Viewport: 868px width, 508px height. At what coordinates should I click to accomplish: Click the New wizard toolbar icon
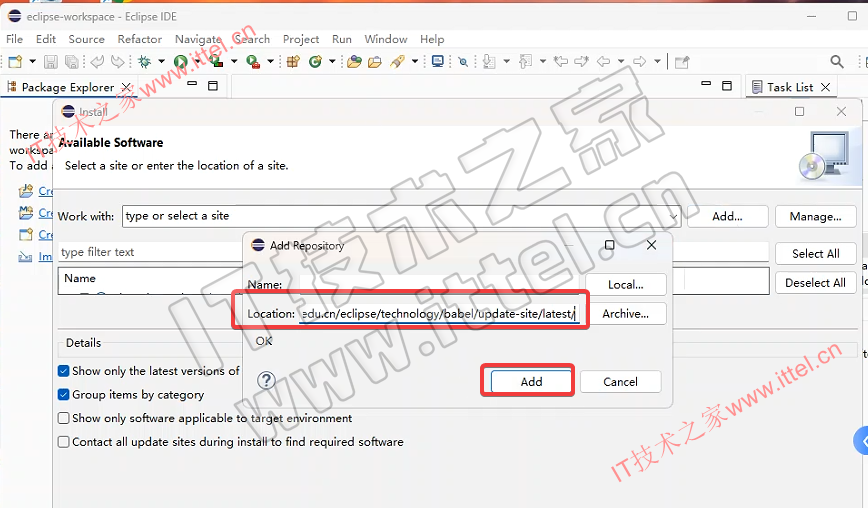[16, 61]
